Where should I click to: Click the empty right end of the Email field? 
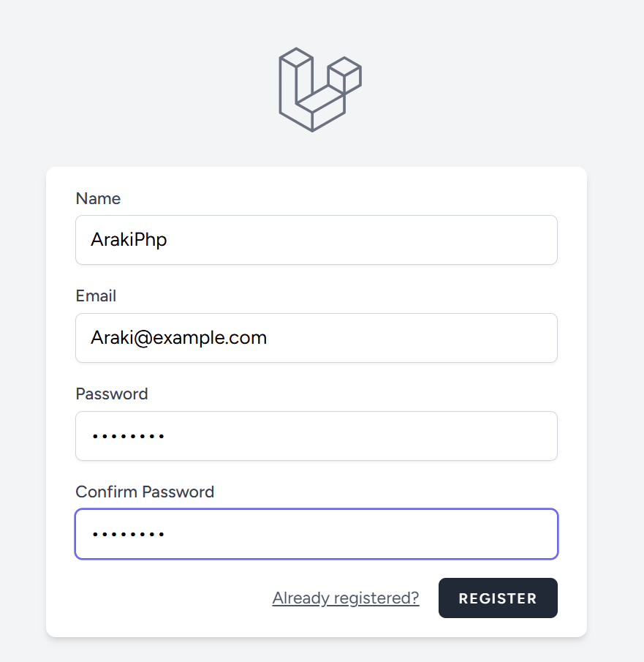512,338
